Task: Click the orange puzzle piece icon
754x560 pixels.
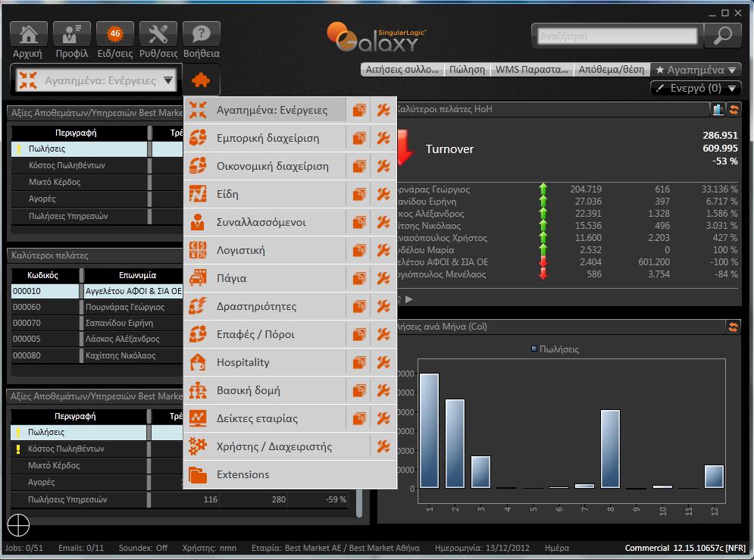Action: [x=201, y=80]
